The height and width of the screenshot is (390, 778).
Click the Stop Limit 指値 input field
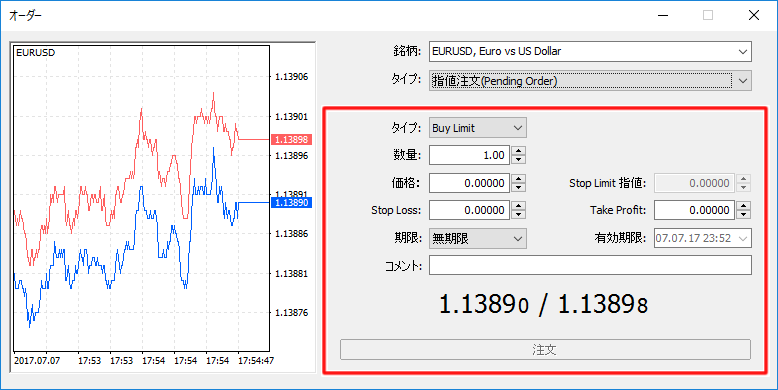pos(694,183)
